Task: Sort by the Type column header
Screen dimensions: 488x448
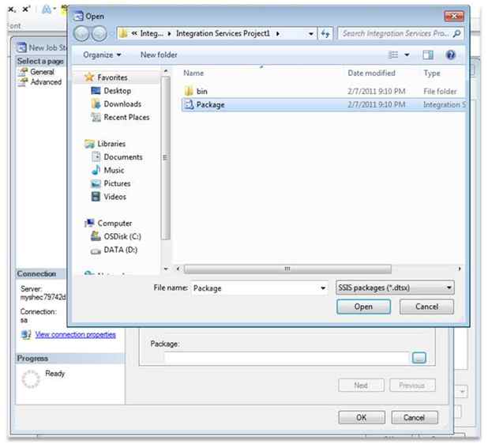Action: (432, 73)
